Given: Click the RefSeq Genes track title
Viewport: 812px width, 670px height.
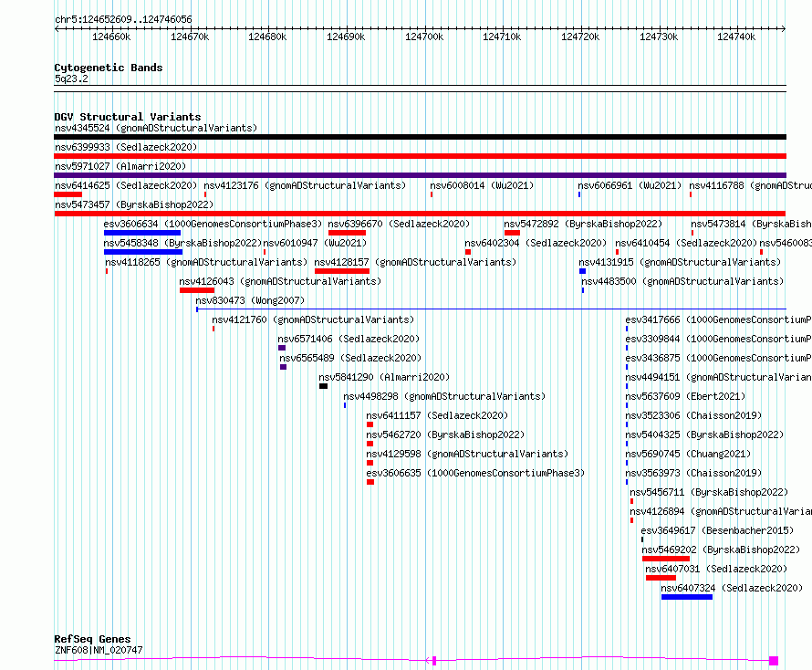Looking at the screenshot, I should (x=92, y=639).
